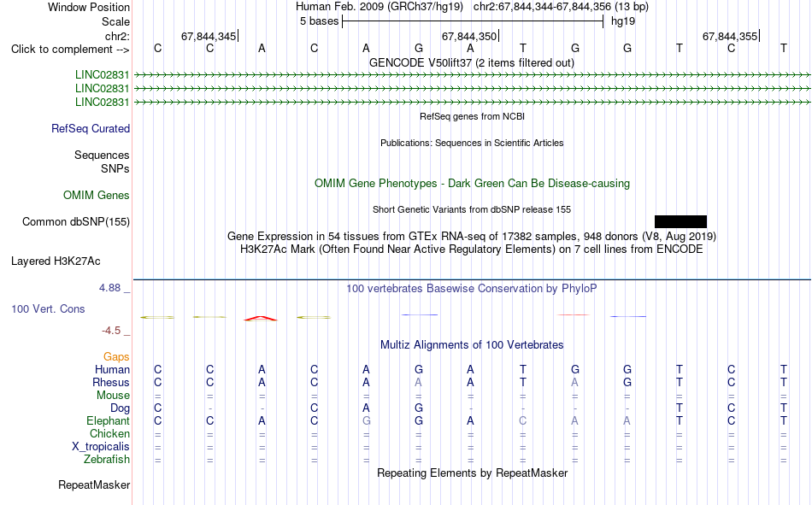Select the Elephant species label

point(108,420)
